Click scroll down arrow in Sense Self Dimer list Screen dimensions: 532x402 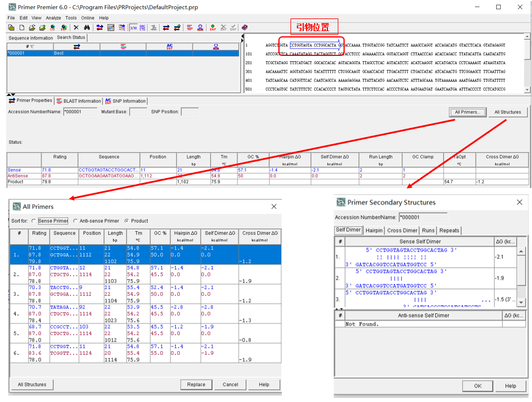point(521,302)
